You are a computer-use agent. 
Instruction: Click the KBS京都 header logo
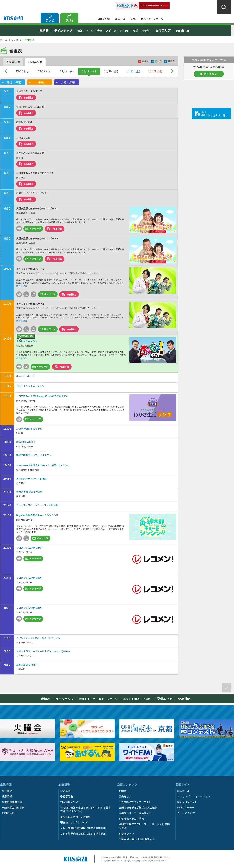[13, 18]
